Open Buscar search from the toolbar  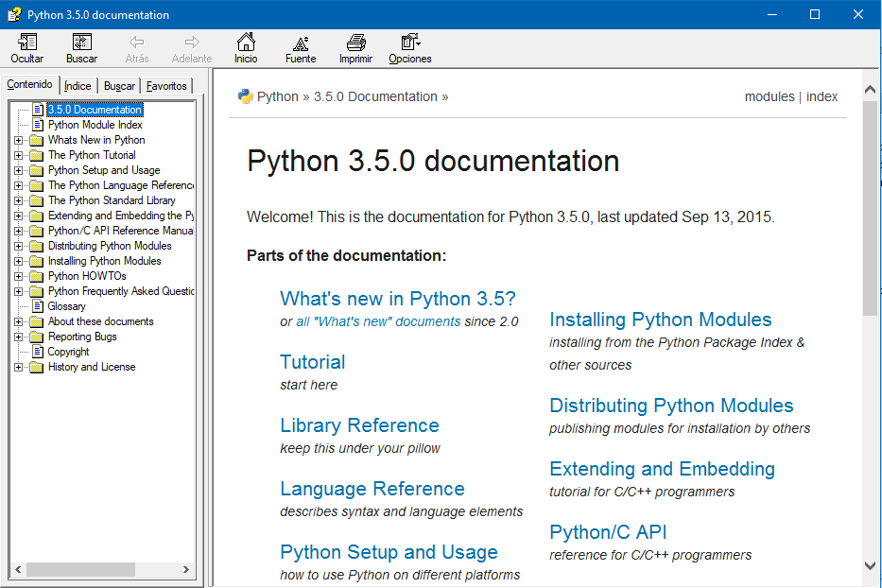point(81,43)
